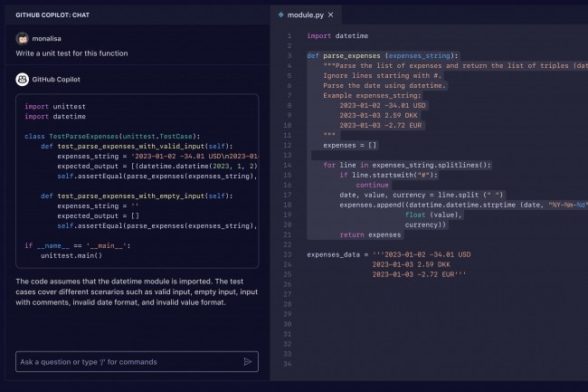The height and width of the screenshot is (392, 588).
Task: Click the GitHub Copilot: Chat panel title
Action: [x=53, y=15]
